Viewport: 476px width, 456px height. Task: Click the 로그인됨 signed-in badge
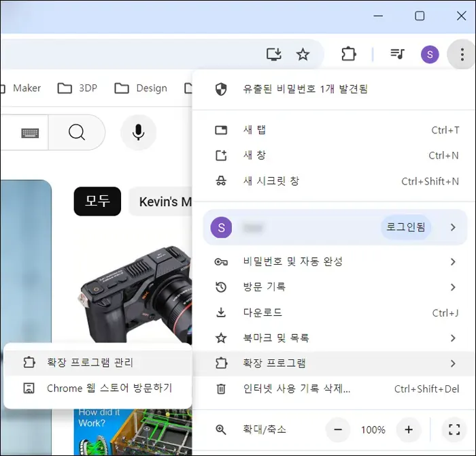[406, 227]
